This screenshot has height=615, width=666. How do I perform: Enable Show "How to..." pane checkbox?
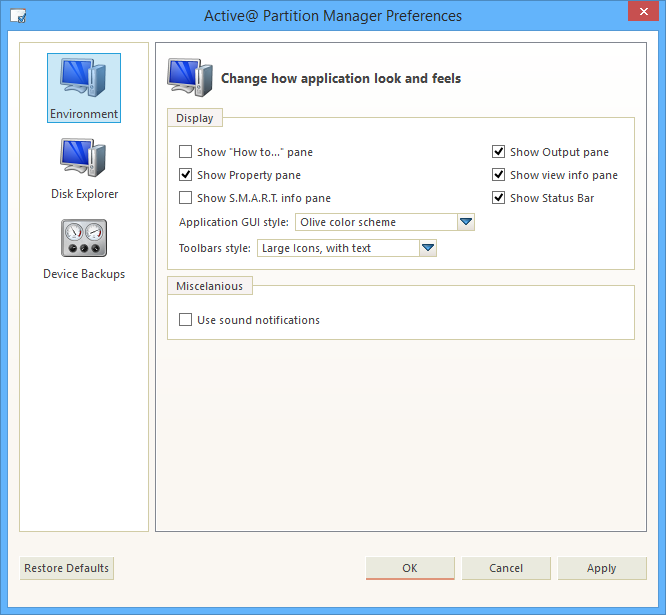(x=185, y=152)
